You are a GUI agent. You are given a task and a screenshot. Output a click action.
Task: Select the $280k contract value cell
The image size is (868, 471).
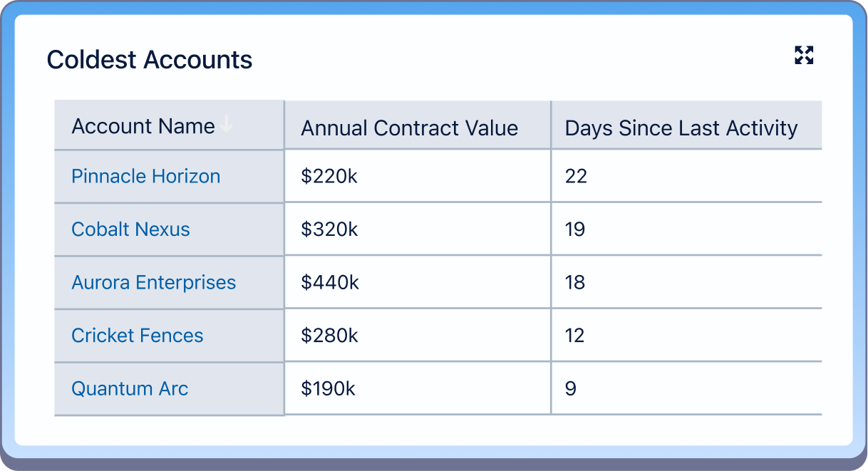tap(329, 336)
